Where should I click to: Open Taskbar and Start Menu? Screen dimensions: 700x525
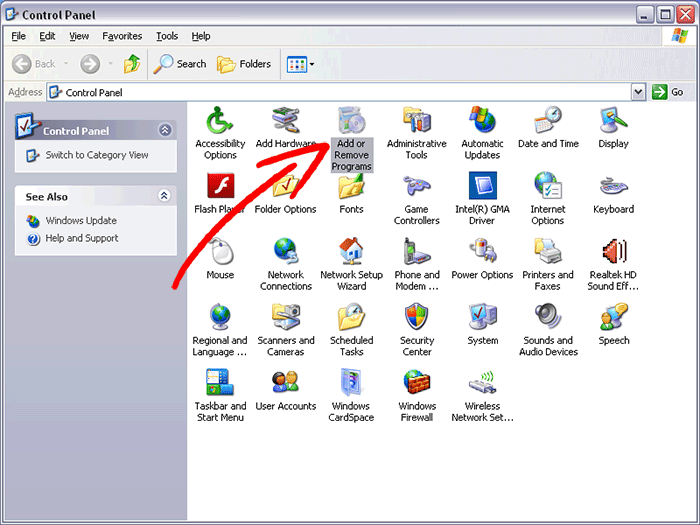pyautogui.click(x=220, y=396)
